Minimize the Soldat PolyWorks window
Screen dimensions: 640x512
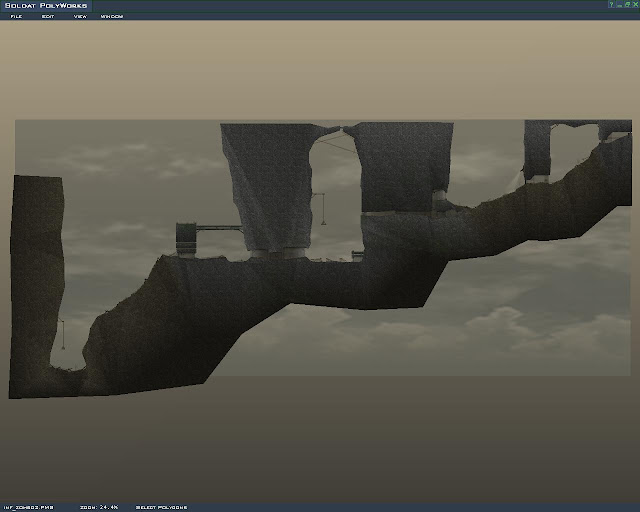[620, 4]
